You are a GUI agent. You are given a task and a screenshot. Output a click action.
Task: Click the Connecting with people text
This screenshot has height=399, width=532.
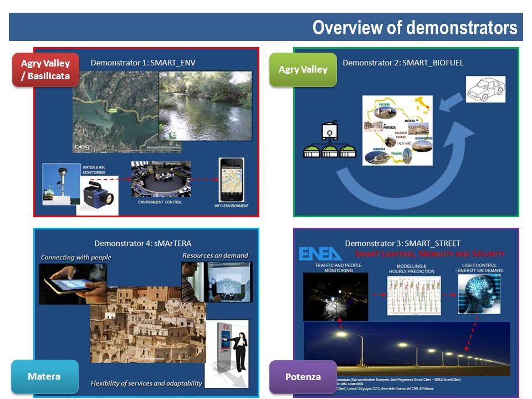(76, 257)
